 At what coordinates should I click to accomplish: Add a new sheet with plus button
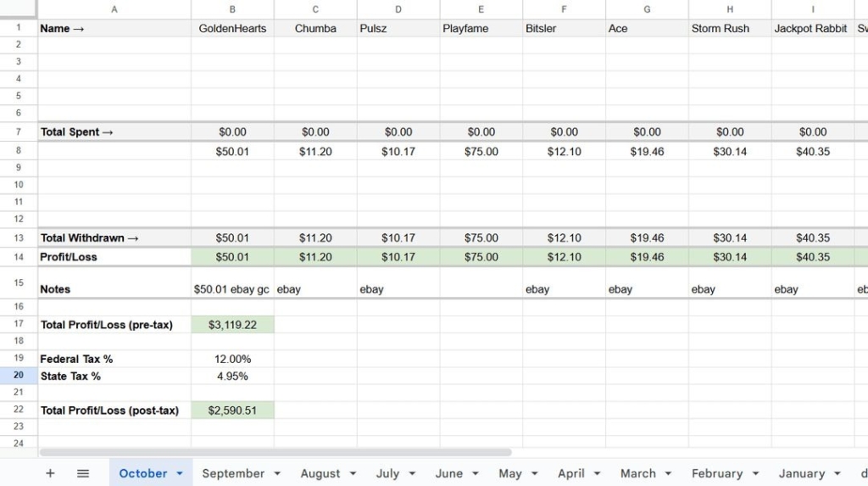(x=50, y=473)
